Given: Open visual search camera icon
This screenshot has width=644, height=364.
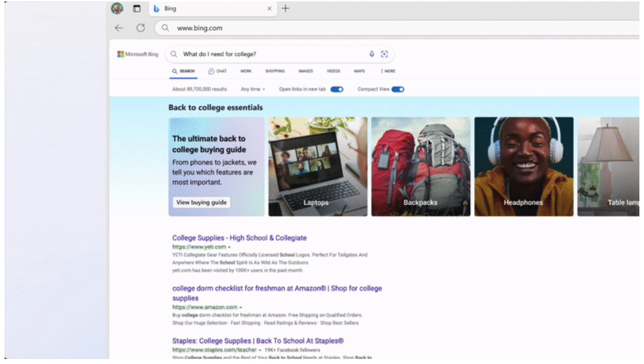Looking at the screenshot, I should point(384,54).
